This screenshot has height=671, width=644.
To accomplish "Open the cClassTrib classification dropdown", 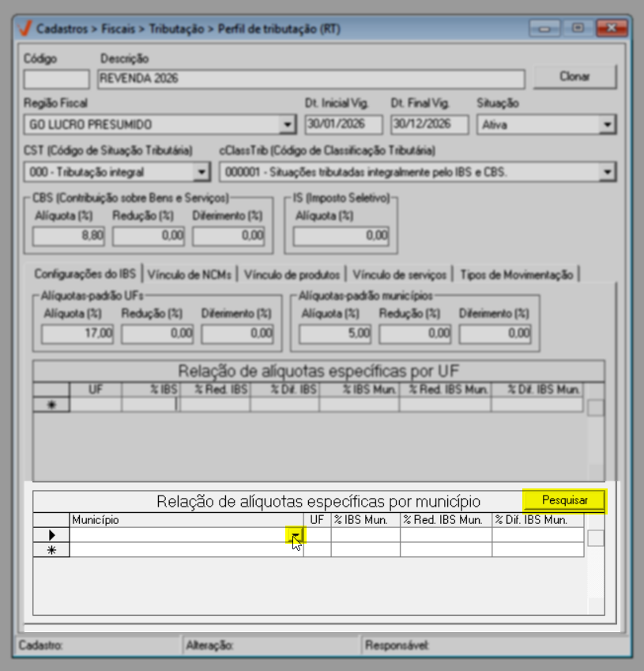I will click(607, 172).
